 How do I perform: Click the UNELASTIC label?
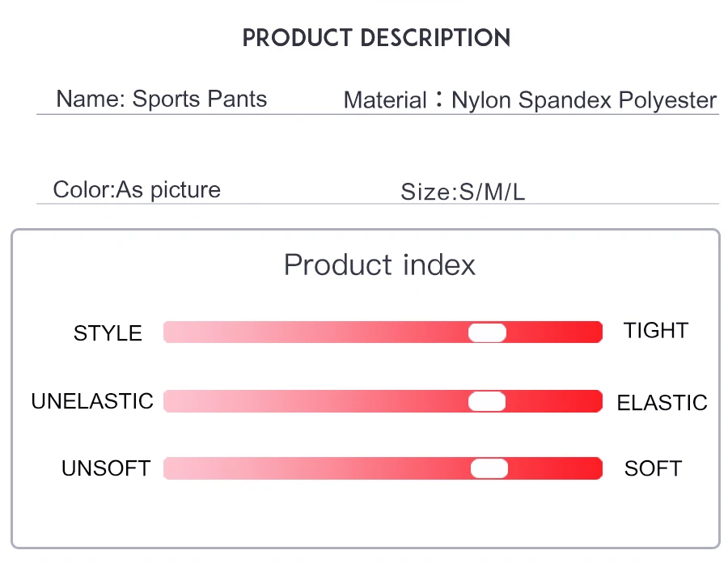coord(92,401)
